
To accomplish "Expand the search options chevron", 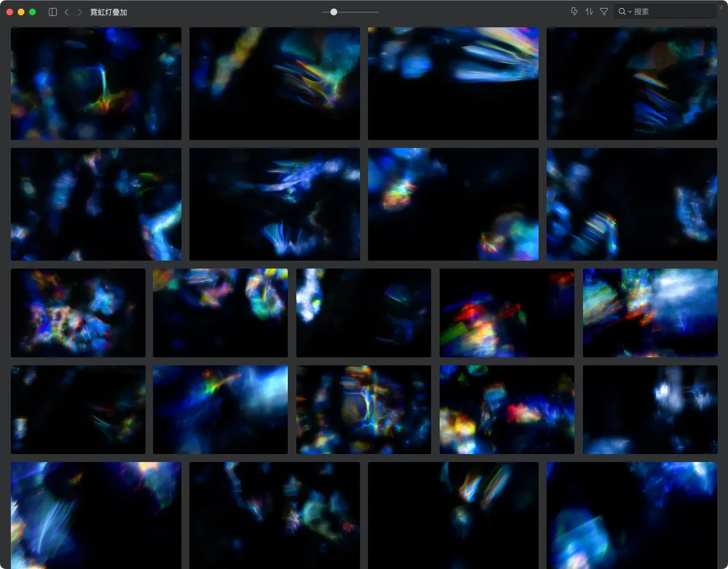I will [x=630, y=12].
